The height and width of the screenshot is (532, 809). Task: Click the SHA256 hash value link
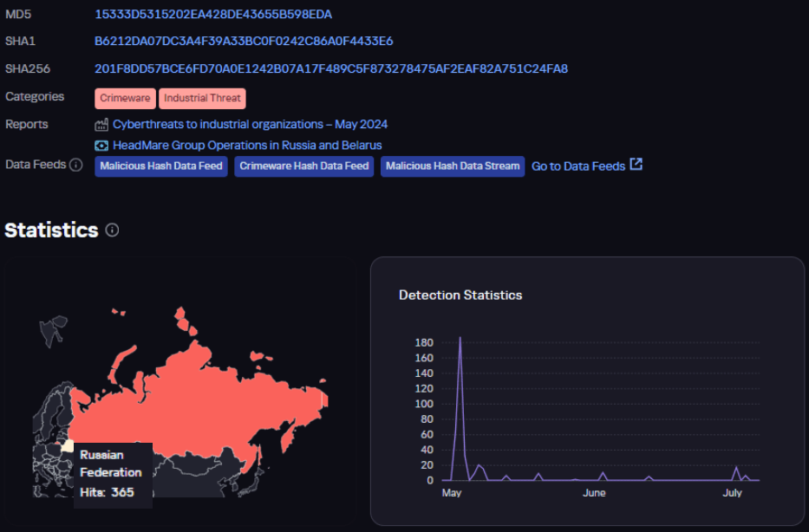(x=331, y=68)
